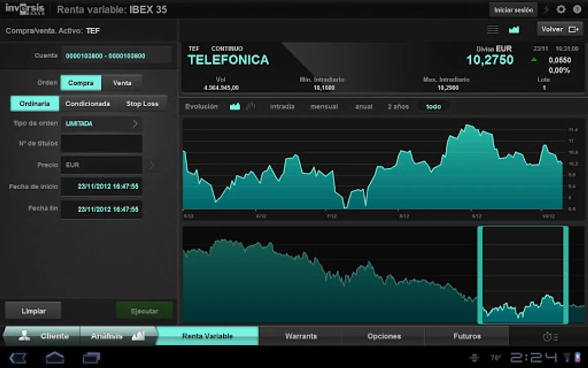The height and width of the screenshot is (368, 588).
Task: Show todo chart range
Action: 434,106
